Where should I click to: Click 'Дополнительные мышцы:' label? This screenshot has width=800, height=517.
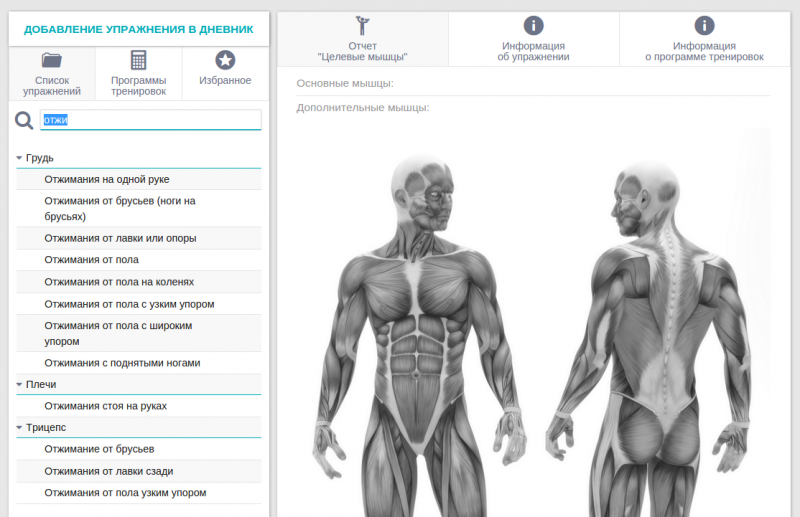(363, 108)
